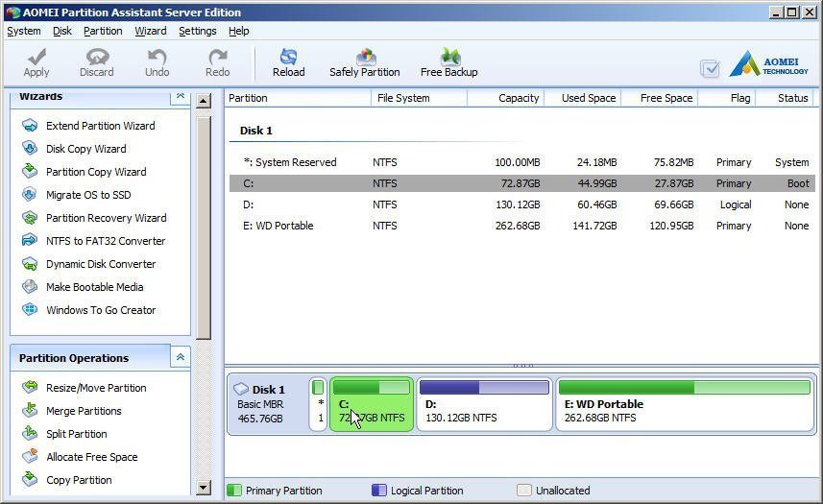This screenshot has height=504, width=823.
Task: Sort by the Free Space column header
Action: [660, 98]
